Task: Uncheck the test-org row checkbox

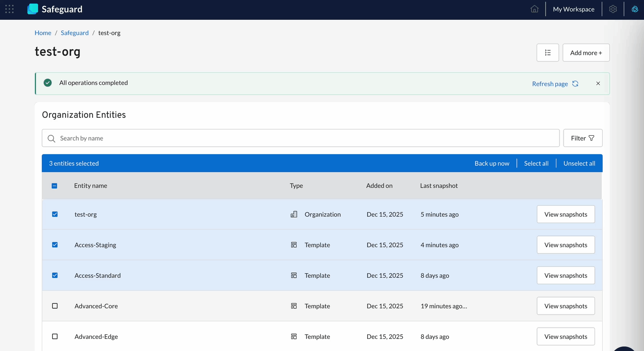Action: point(55,214)
